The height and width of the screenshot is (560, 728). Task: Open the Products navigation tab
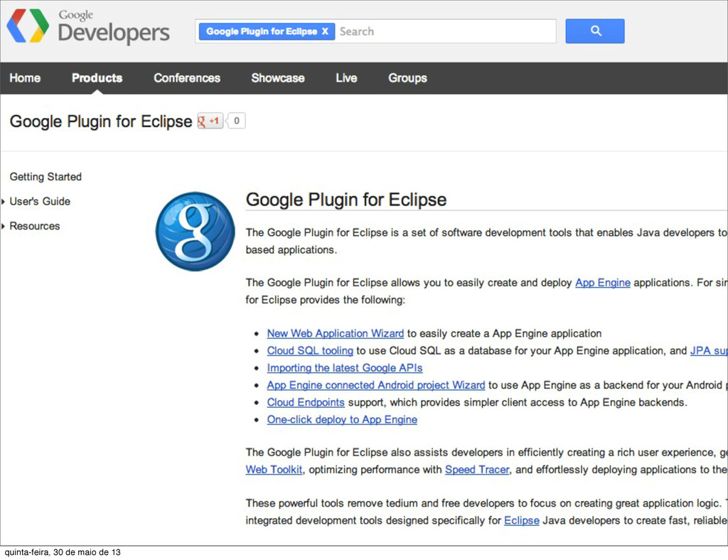tap(97, 78)
